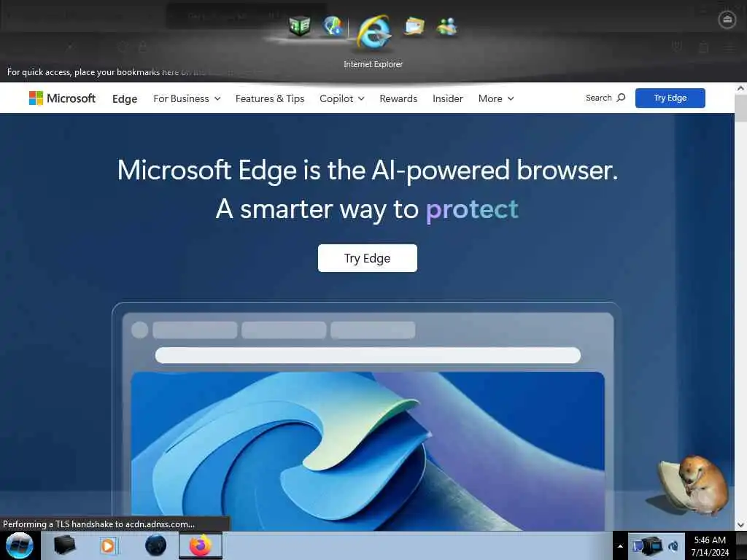
Task: Open Internet Explorer from the top dock
Action: coord(374,32)
